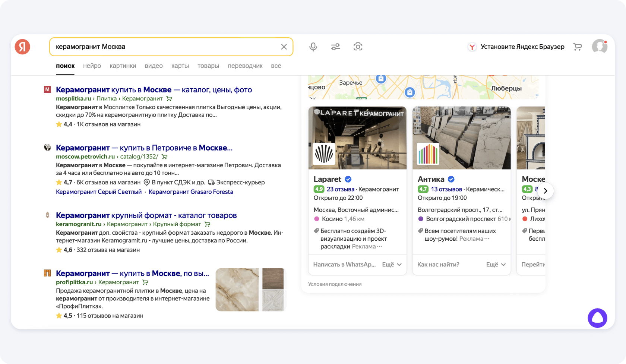Click Керамогранит Серый Светлый sitelink

[99, 192]
